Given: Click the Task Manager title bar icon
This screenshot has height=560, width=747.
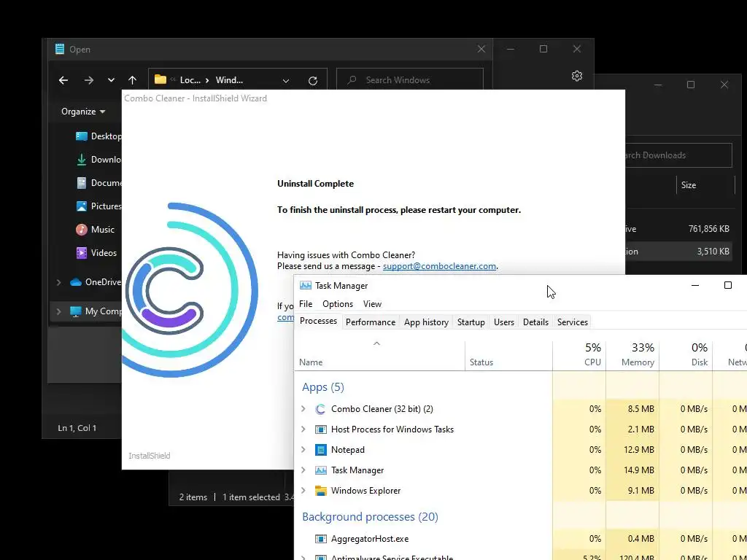Looking at the screenshot, I should coord(306,285).
